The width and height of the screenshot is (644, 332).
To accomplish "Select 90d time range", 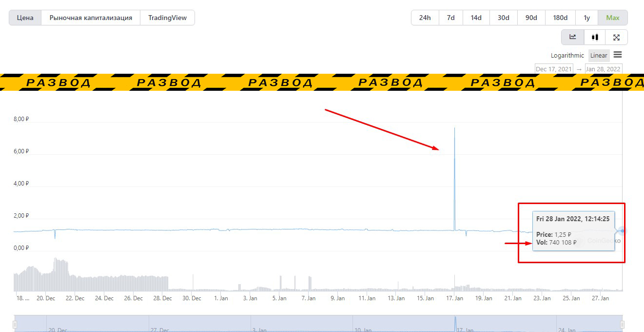I will (x=531, y=18).
